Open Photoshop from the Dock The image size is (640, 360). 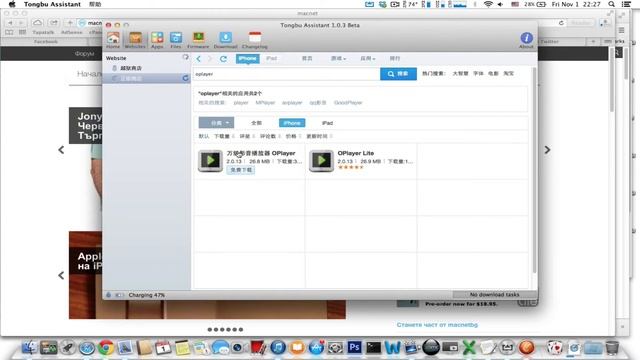pos(354,347)
